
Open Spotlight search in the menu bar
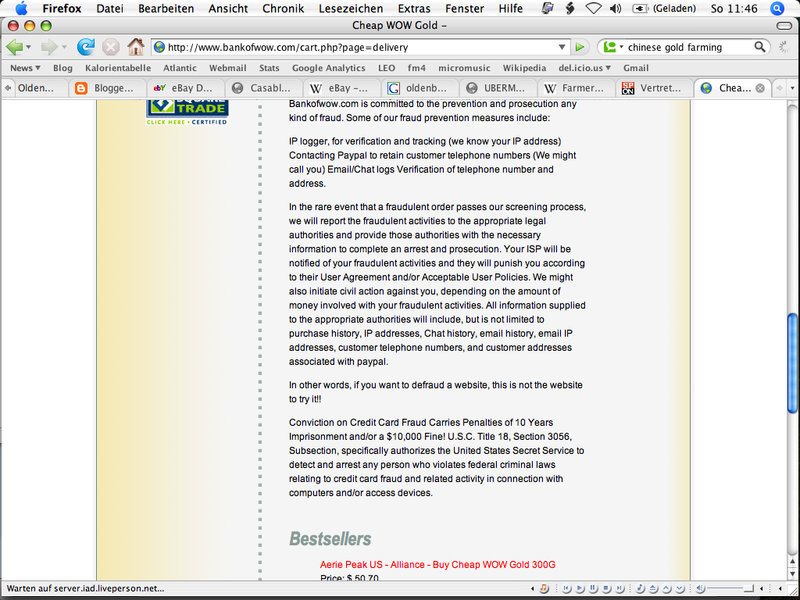777,8
